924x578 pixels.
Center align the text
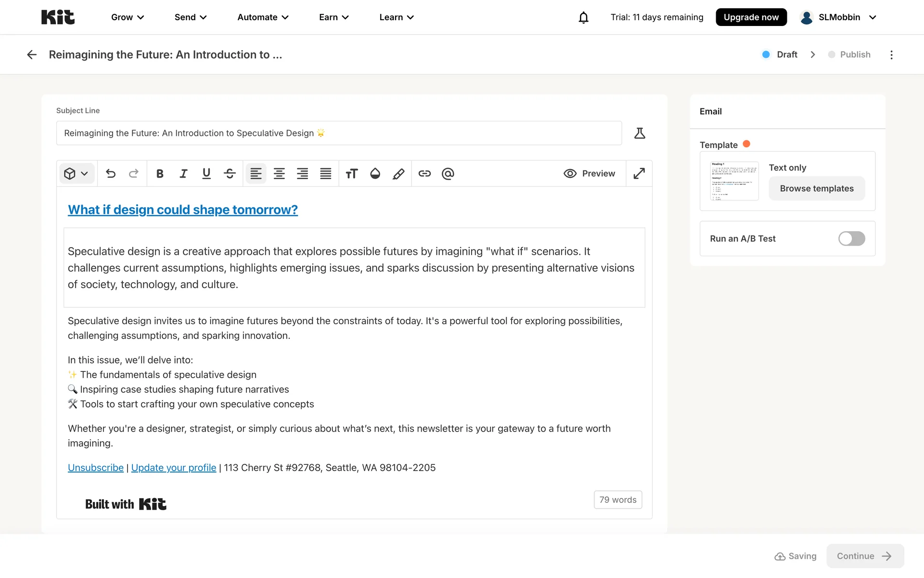[279, 173]
